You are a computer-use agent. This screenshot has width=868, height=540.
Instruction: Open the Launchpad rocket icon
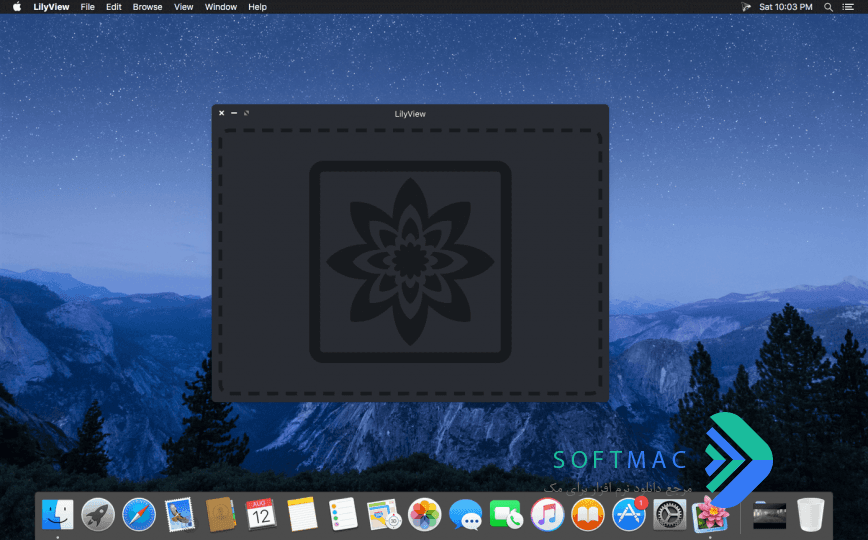tap(98, 515)
